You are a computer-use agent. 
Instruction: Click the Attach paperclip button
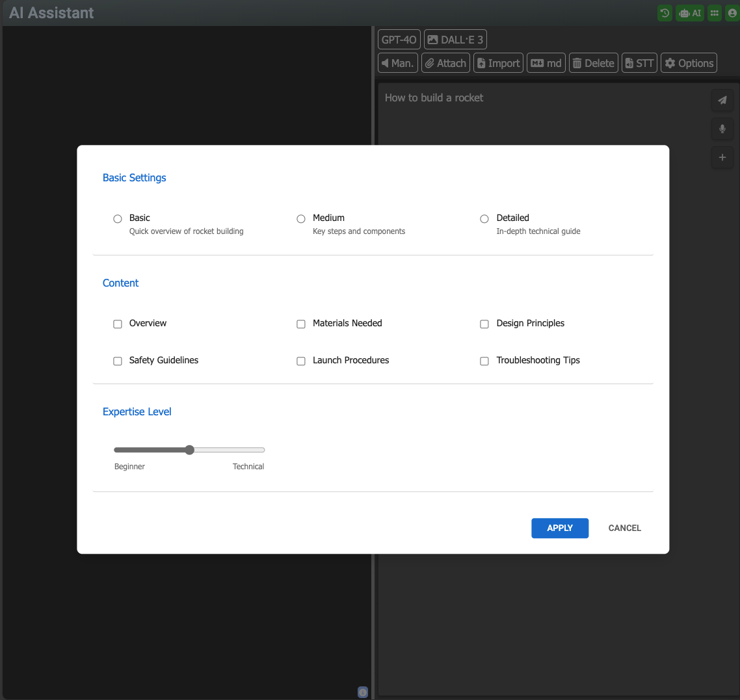[x=445, y=63]
